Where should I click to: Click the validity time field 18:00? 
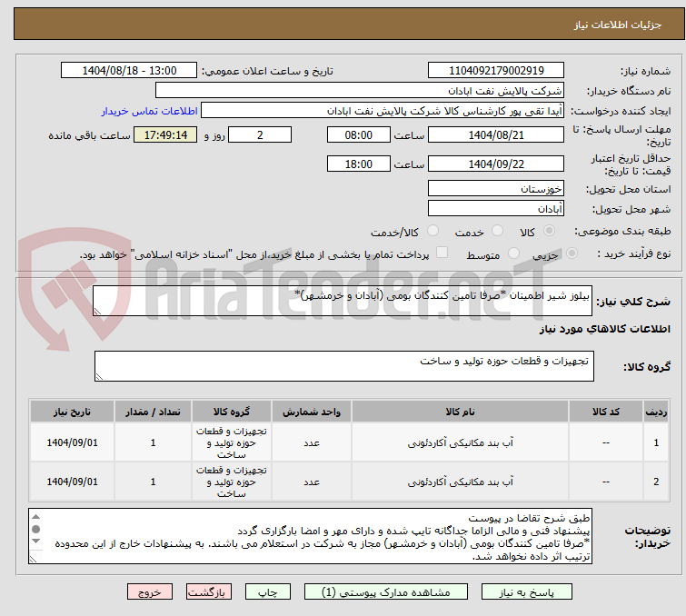(359, 164)
